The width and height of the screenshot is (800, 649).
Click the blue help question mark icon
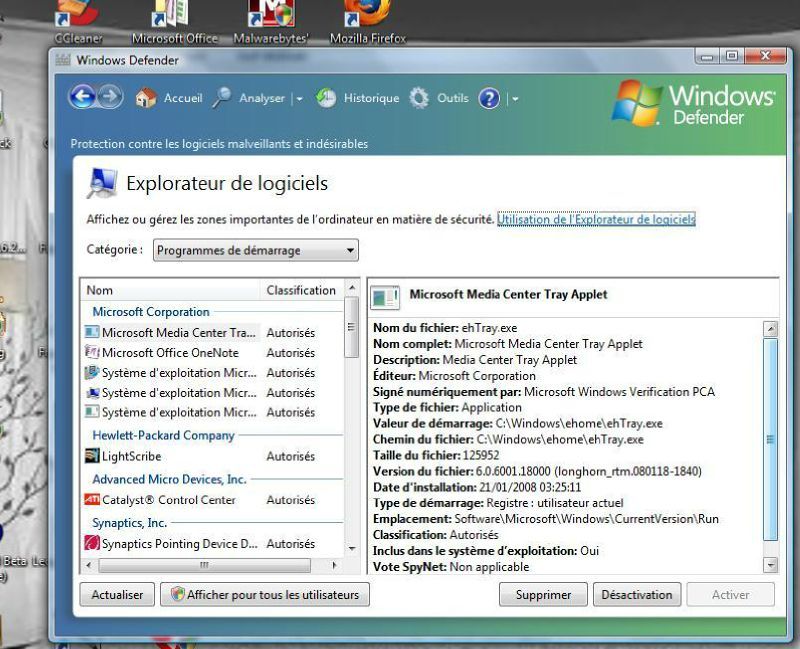click(x=489, y=98)
